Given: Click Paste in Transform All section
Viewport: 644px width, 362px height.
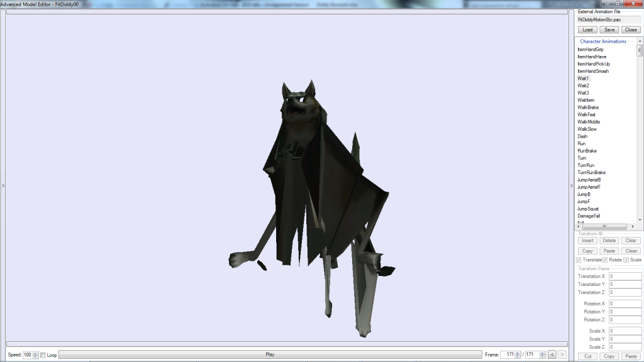Looking at the screenshot, I should pos(609,251).
